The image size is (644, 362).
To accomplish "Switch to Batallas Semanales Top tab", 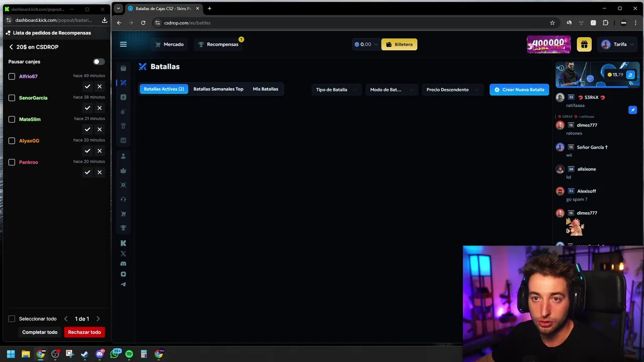I will click(218, 89).
